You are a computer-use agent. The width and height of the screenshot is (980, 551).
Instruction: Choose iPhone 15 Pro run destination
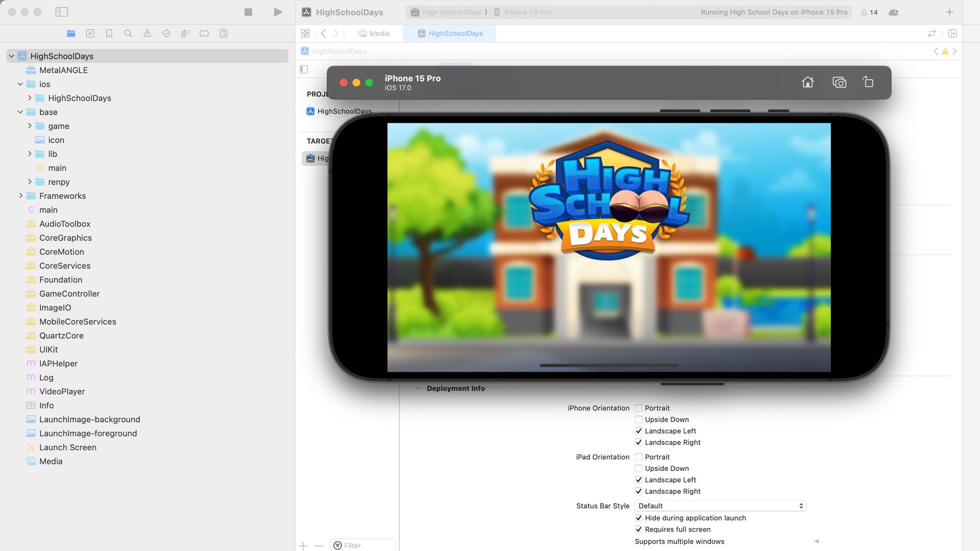coord(523,12)
